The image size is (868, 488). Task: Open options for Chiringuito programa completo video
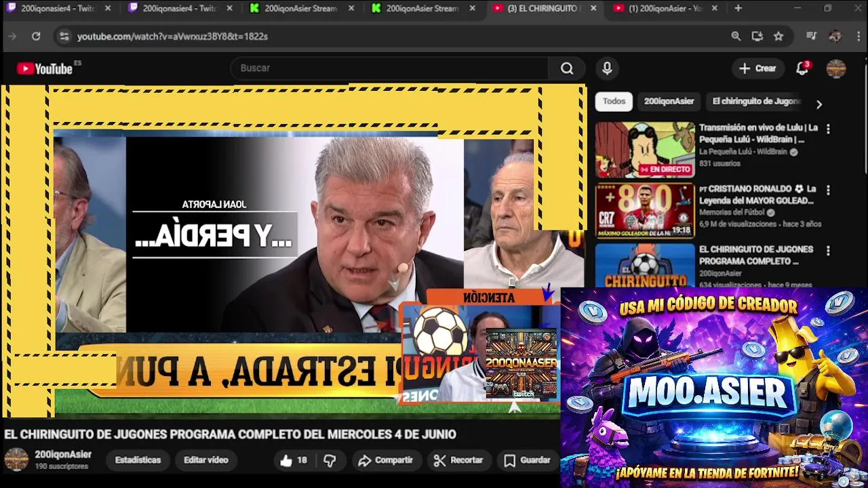[828, 251]
